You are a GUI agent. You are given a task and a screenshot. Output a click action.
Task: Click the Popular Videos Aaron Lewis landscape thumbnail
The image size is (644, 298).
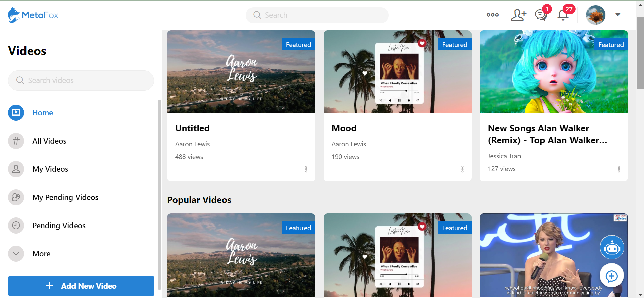pyautogui.click(x=241, y=255)
